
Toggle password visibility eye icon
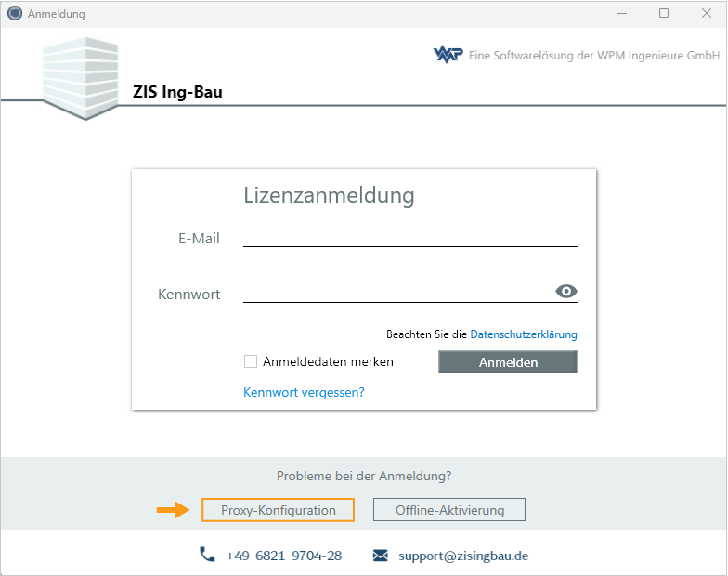[x=566, y=292]
